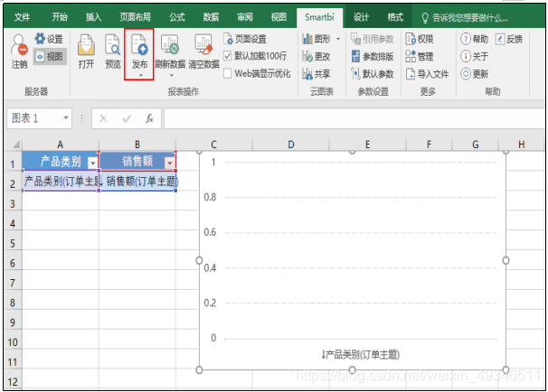This screenshot has width=548, height=392.
Task: Select cell B2 销售额(订单主题)
Action: tap(137, 181)
